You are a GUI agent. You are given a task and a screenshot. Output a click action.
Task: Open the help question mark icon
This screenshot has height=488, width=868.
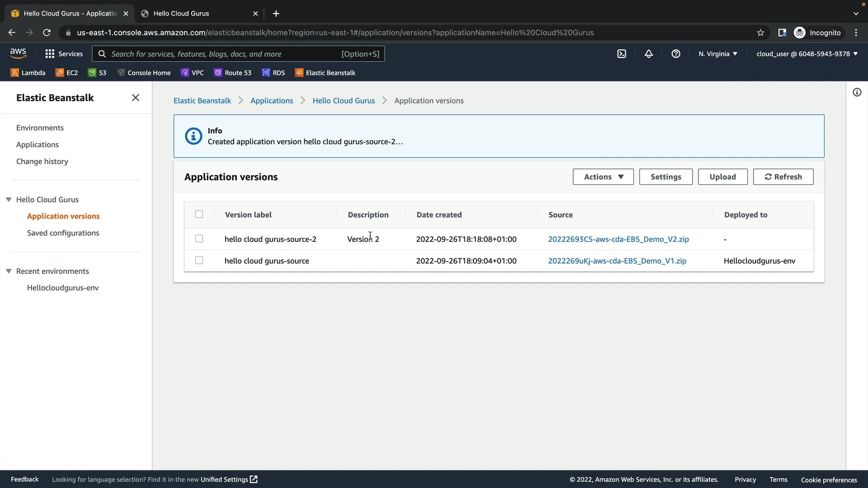676,54
